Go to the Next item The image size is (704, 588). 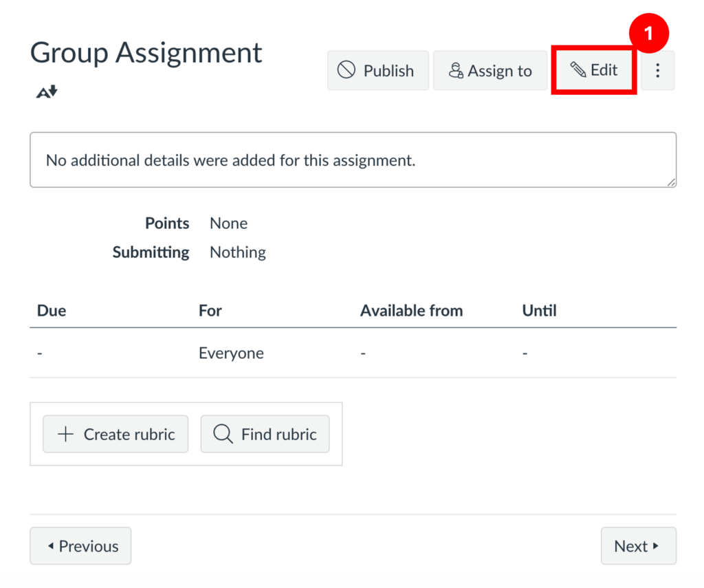point(638,546)
